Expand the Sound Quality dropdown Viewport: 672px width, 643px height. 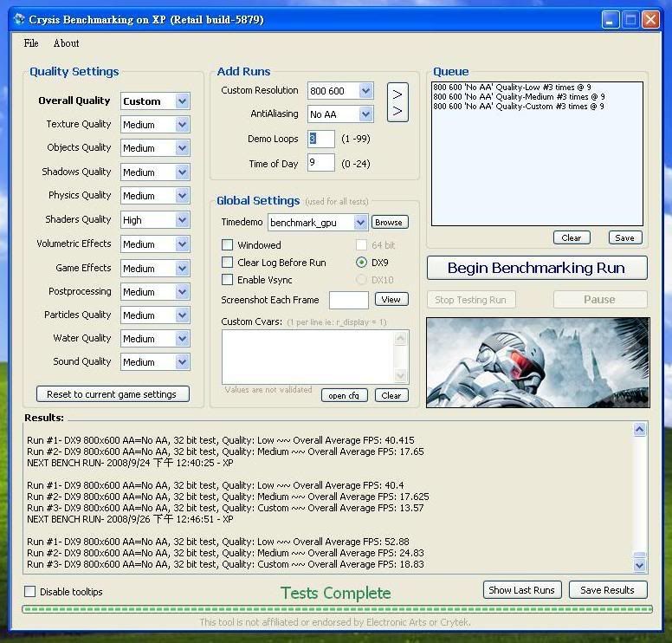183,362
